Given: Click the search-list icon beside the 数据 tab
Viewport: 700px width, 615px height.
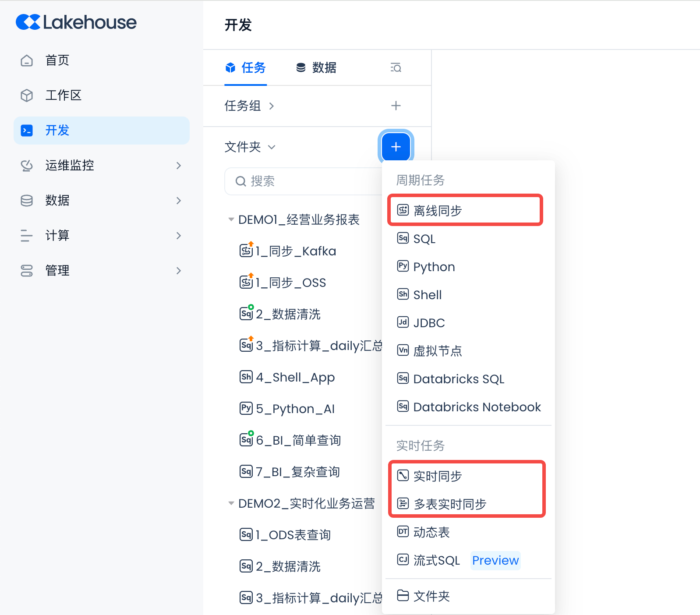Looking at the screenshot, I should coord(396,68).
